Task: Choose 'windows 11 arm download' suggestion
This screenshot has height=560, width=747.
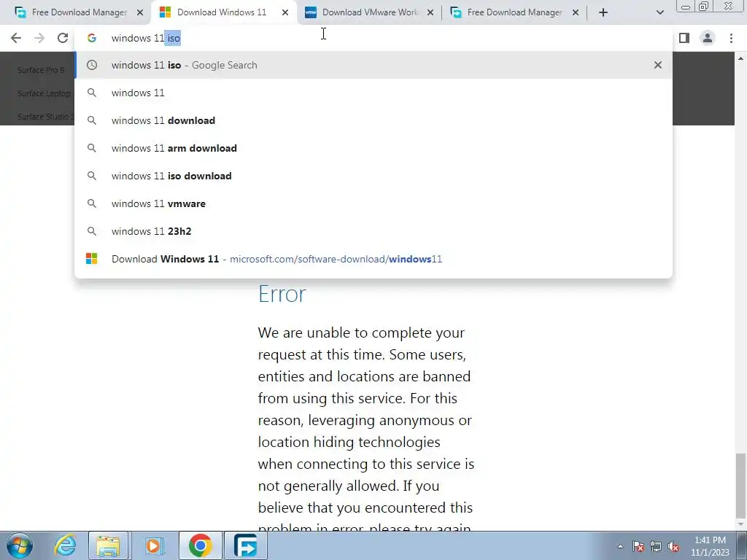Action: [373, 148]
